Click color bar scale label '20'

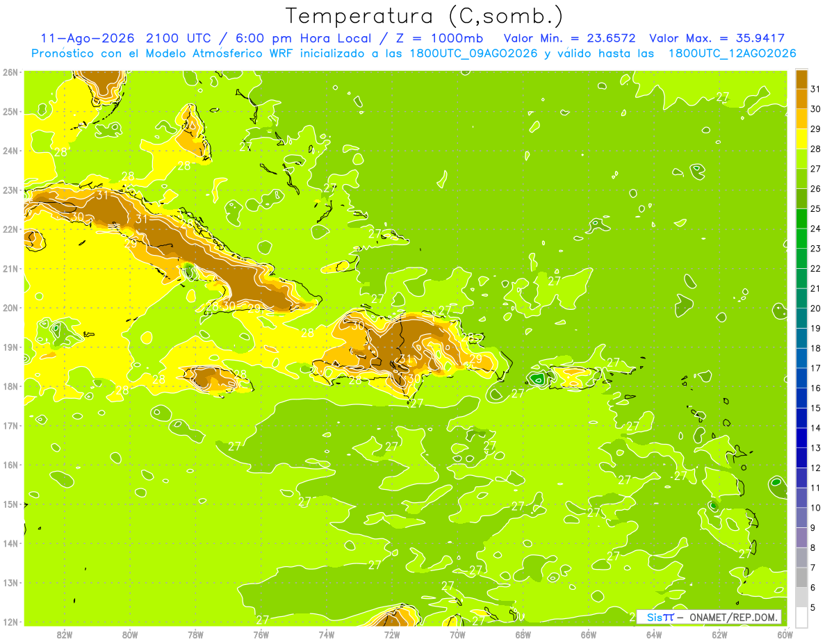point(815,308)
